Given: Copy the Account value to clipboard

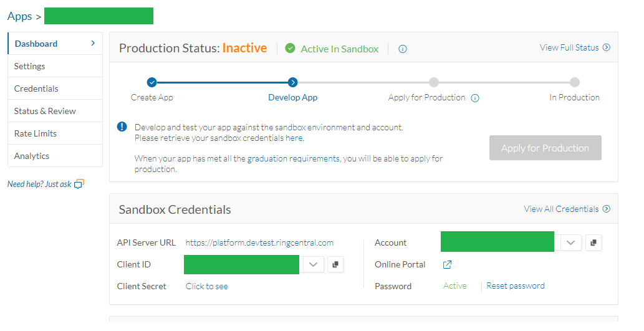Looking at the screenshot, I should 594,243.
